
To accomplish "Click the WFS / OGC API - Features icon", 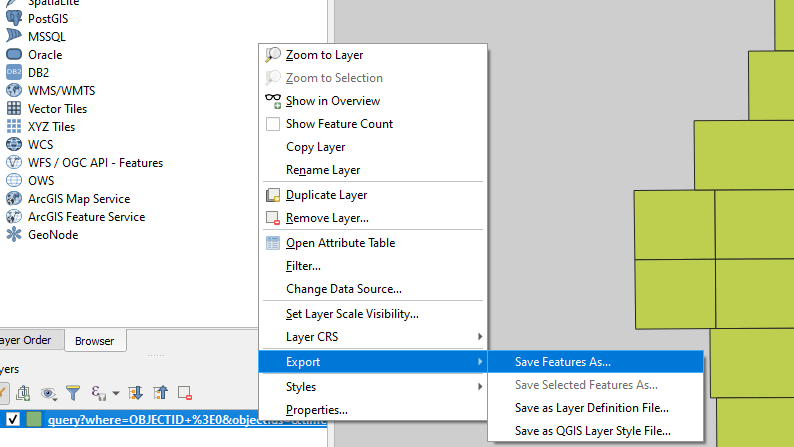I will click(x=14, y=162).
